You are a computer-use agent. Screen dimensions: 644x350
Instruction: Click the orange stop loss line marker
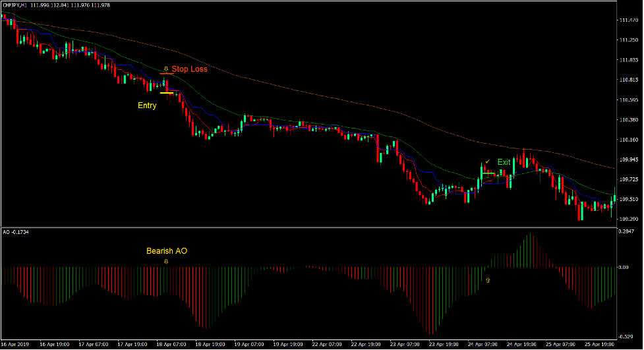[167, 74]
